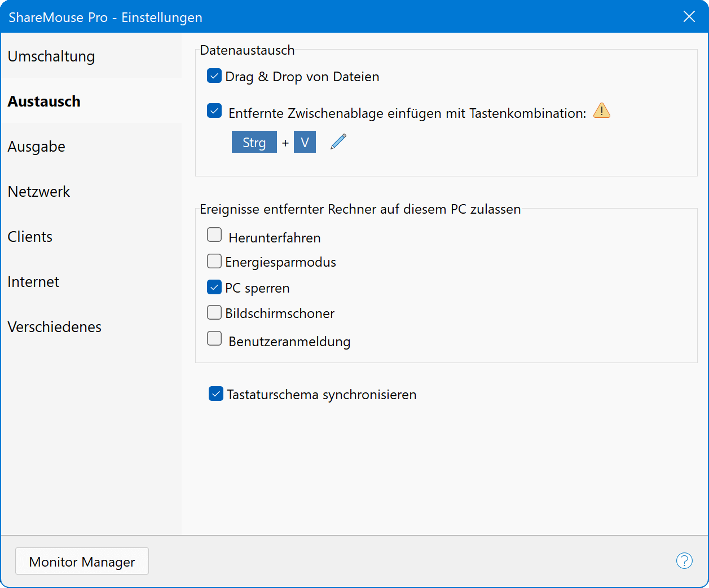Enable the Bildschirmschoner checkbox
This screenshot has width=709, height=588.
[214, 312]
